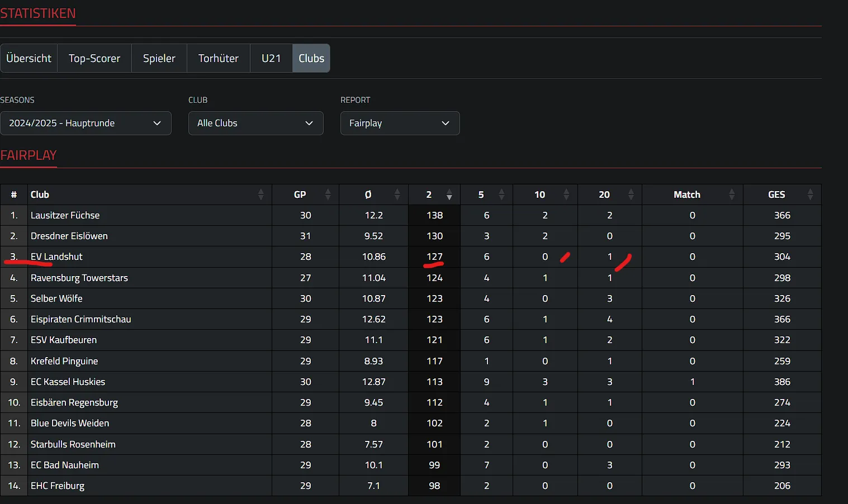Image resolution: width=848 pixels, height=504 pixels.
Task: Click the FAIRPLAY section heading
Action: (x=29, y=155)
